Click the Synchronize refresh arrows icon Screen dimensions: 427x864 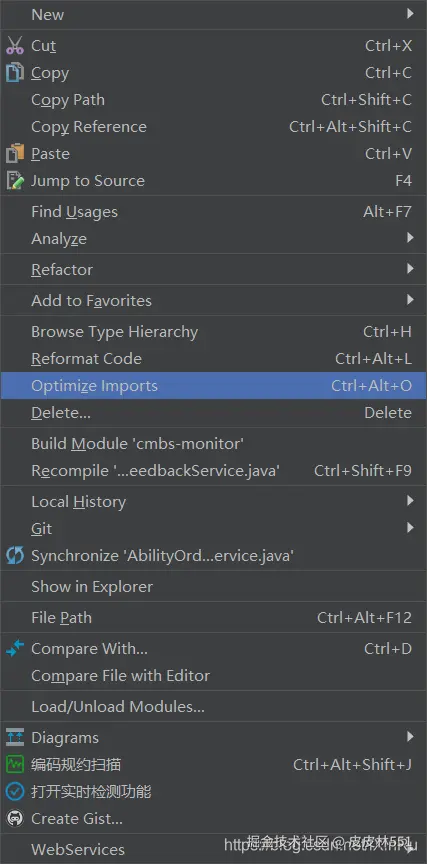pyautogui.click(x=15, y=556)
